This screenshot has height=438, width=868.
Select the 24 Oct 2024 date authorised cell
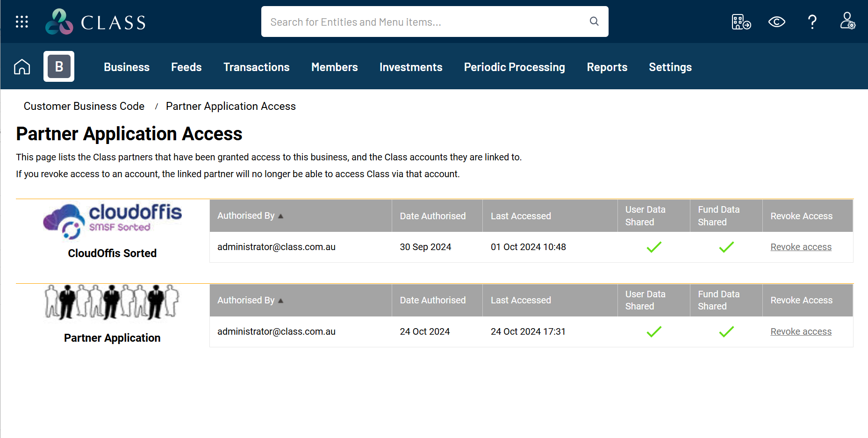[x=424, y=331]
